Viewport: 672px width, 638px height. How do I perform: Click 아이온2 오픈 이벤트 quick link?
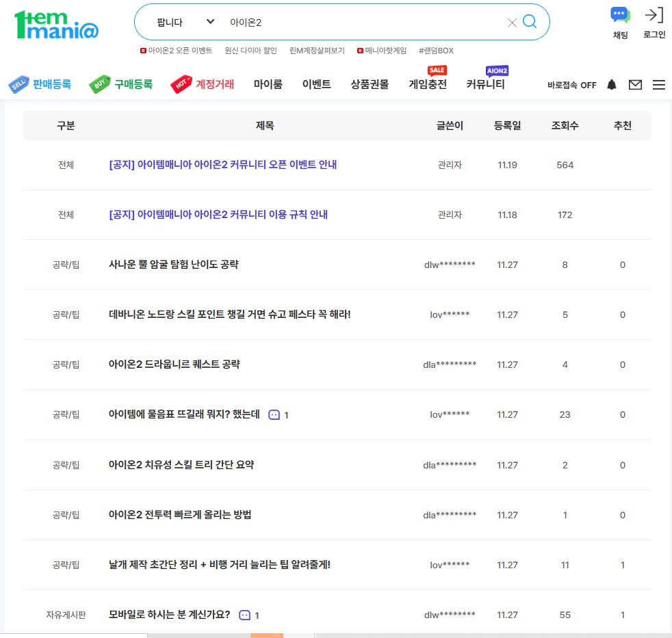180,51
